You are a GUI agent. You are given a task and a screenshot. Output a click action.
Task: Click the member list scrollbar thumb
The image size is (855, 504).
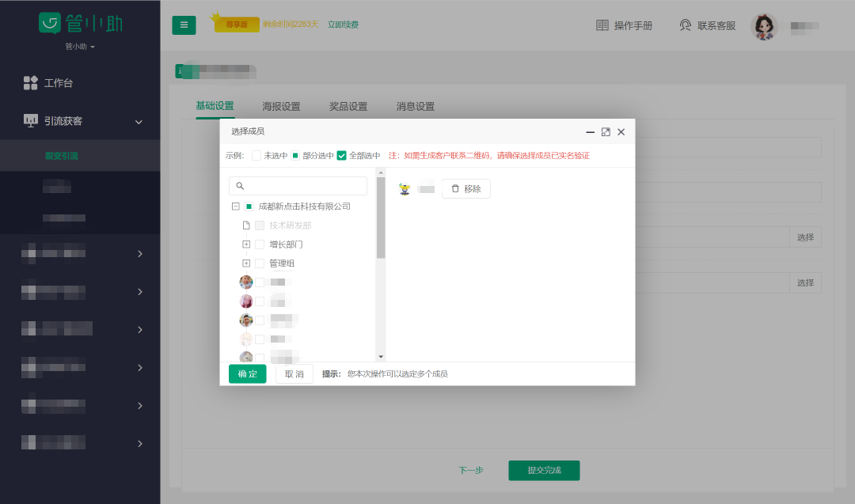point(381,218)
